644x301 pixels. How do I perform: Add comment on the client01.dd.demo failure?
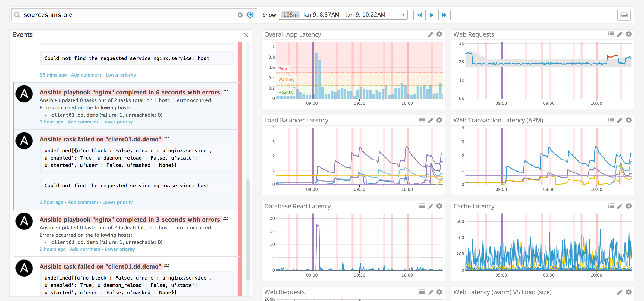coord(83,202)
